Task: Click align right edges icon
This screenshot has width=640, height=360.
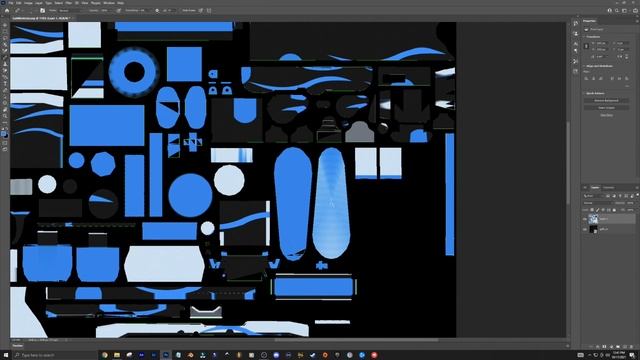Action: point(600,78)
